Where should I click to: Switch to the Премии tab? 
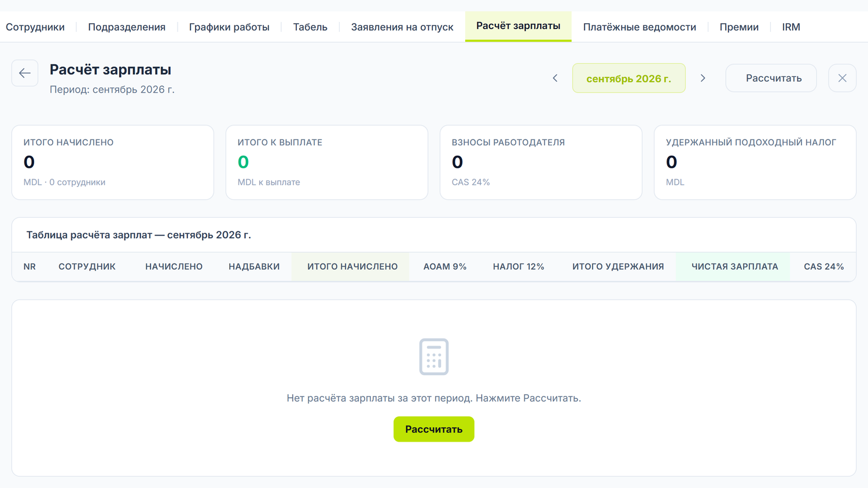pyautogui.click(x=739, y=27)
